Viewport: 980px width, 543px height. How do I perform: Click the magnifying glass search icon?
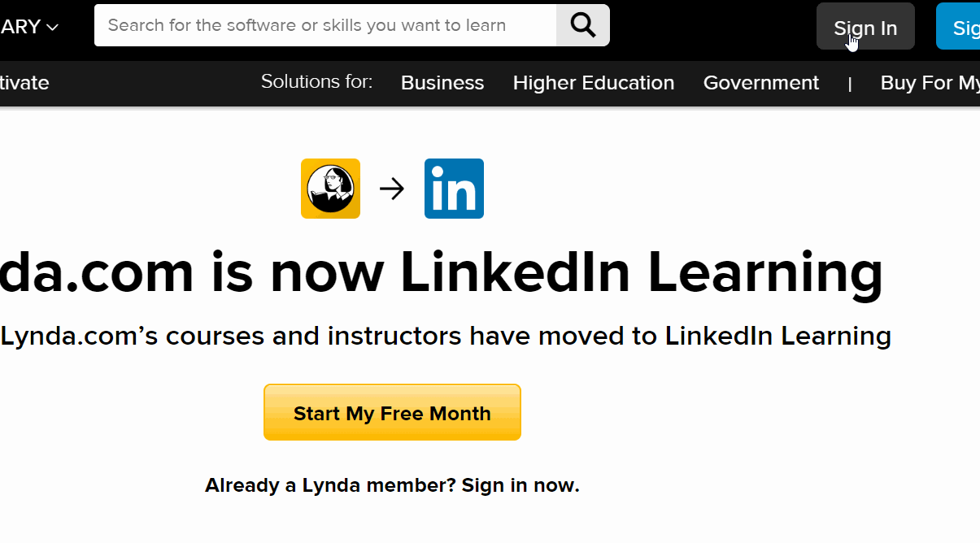pos(582,25)
